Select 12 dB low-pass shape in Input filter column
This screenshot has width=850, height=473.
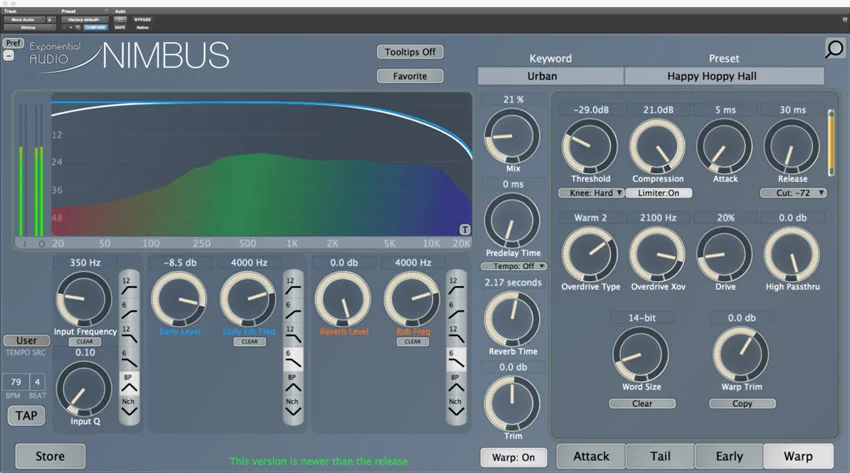pos(129,335)
